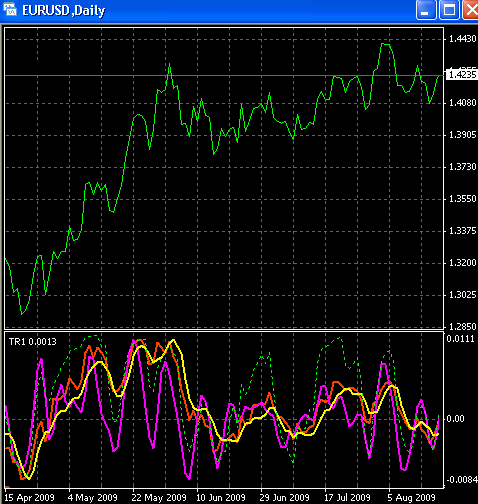Click the orange horizontal price level line

point(224,76)
